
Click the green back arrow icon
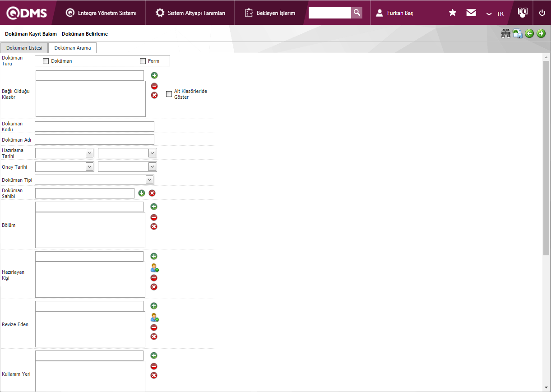click(529, 33)
